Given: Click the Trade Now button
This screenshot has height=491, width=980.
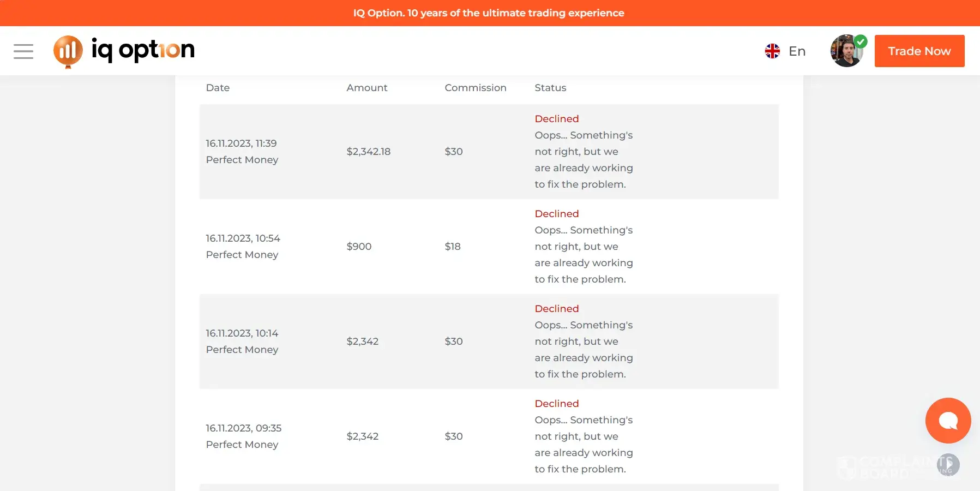Looking at the screenshot, I should click(919, 51).
